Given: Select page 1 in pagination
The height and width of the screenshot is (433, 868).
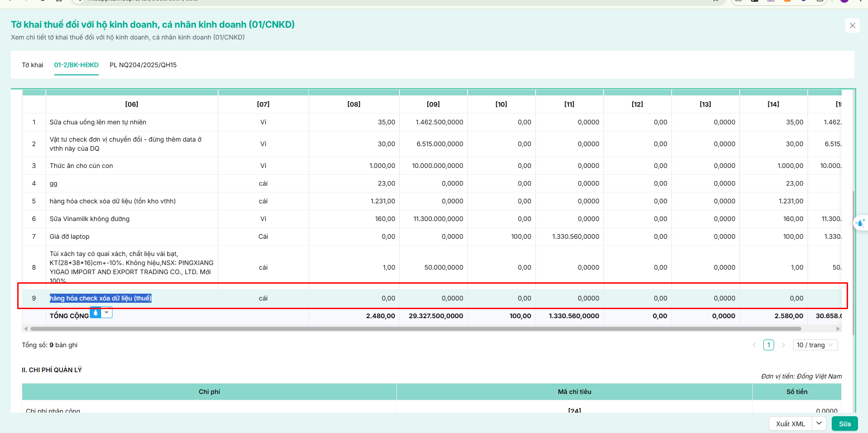Looking at the screenshot, I should pos(768,345).
